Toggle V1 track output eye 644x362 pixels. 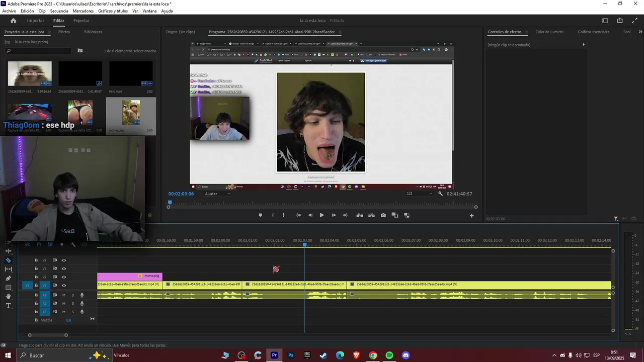point(64,286)
